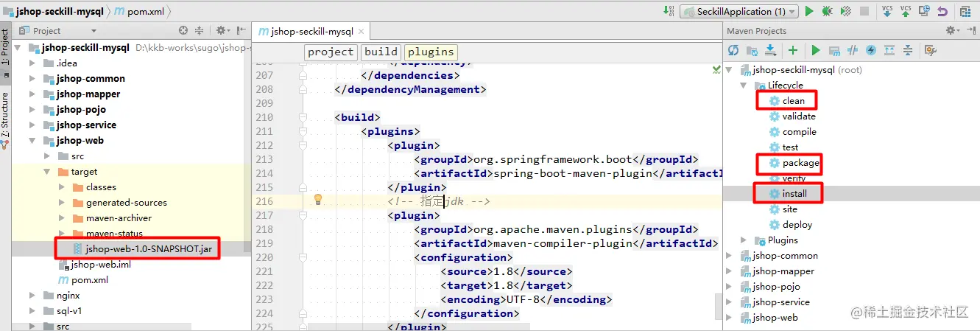
Task: Select the package lifecycle goal
Action: tap(800, 163)
